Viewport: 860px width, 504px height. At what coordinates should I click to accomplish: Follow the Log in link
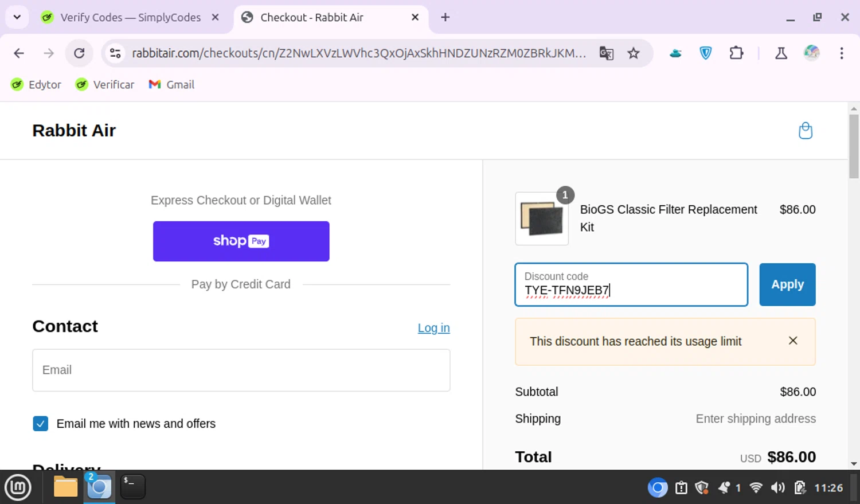point(433,328)
